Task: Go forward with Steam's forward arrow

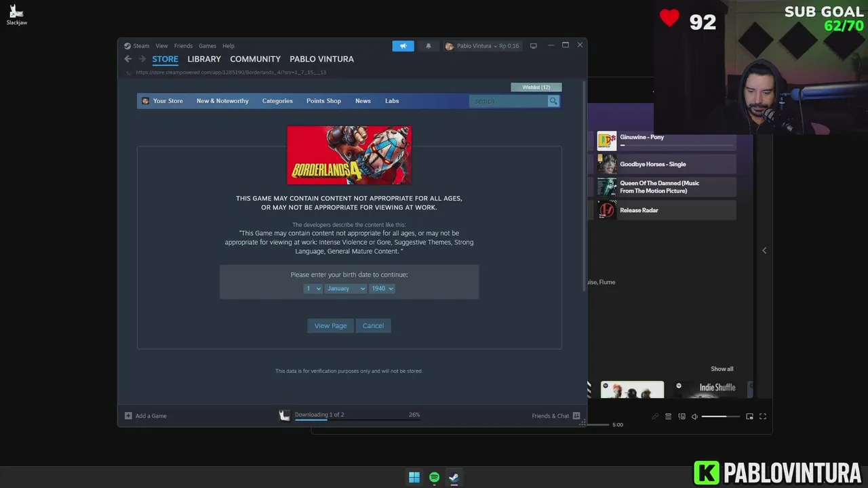Action: (142, 59)
